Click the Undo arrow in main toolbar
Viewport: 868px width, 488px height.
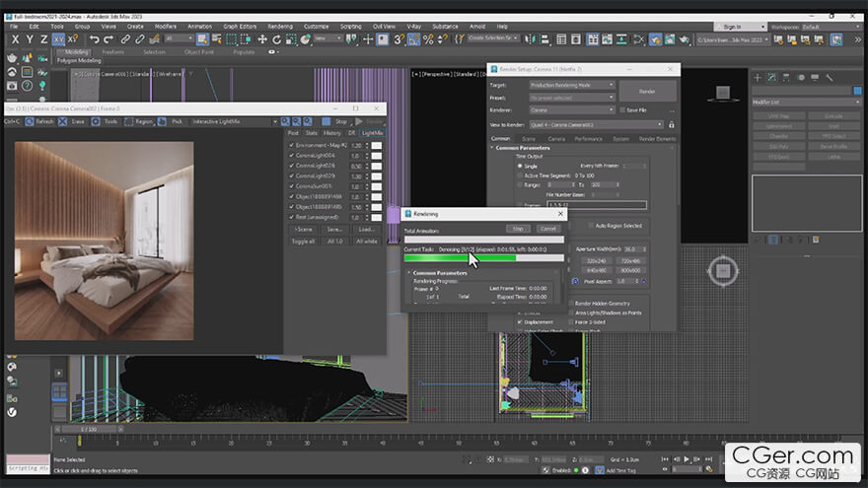[95, 39]
